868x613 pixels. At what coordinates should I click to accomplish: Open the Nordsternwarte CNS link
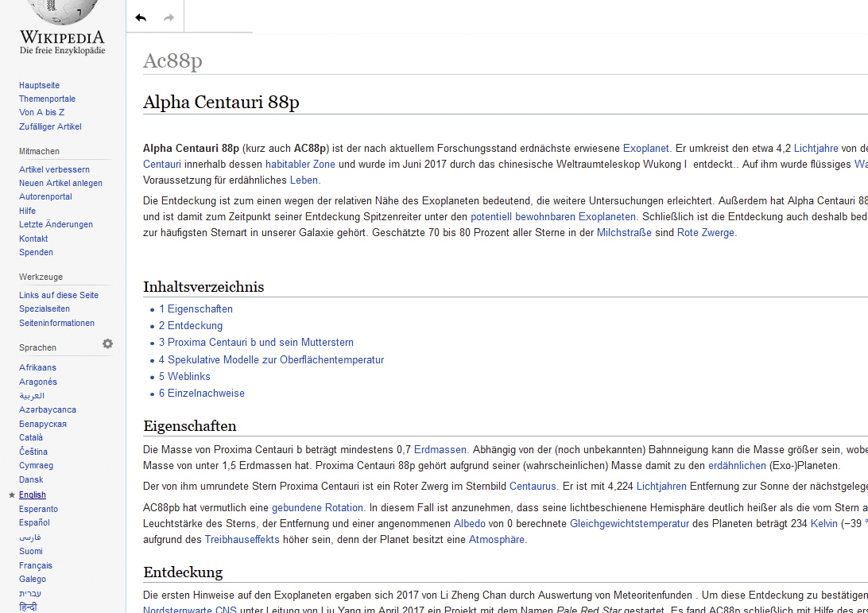[x=190, y=610]
